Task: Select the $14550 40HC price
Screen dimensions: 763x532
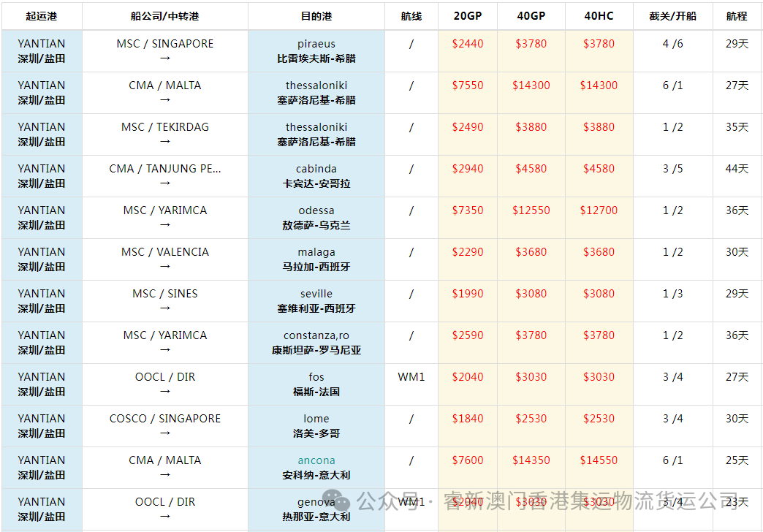Action: point(599,460)
